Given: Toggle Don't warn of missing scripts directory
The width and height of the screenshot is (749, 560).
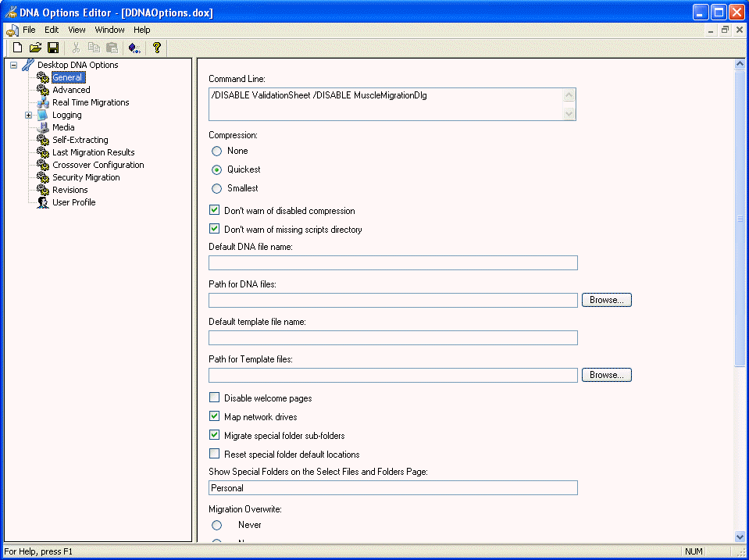Looking at the screenshot, I should point(215,229).
